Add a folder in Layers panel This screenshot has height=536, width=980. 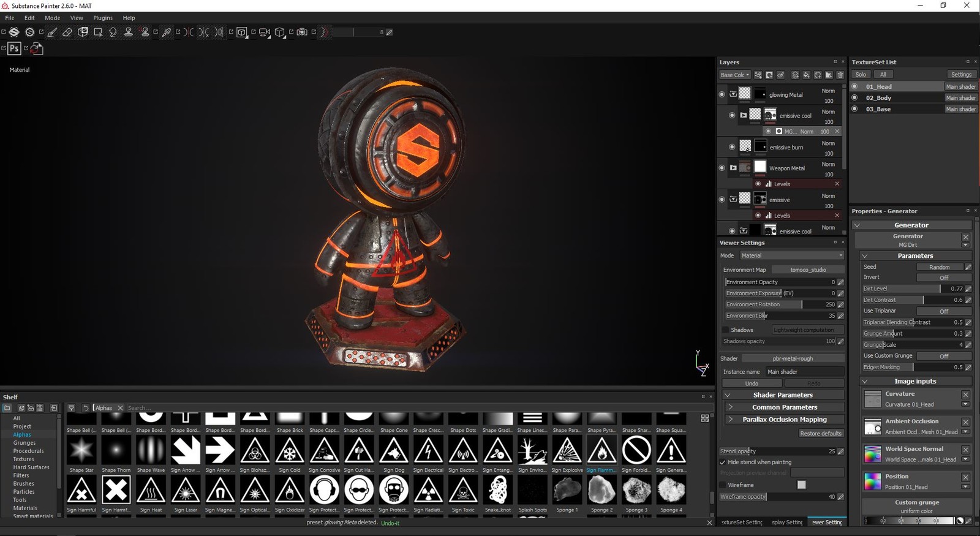pyautogui.click(x=829, y=75)
